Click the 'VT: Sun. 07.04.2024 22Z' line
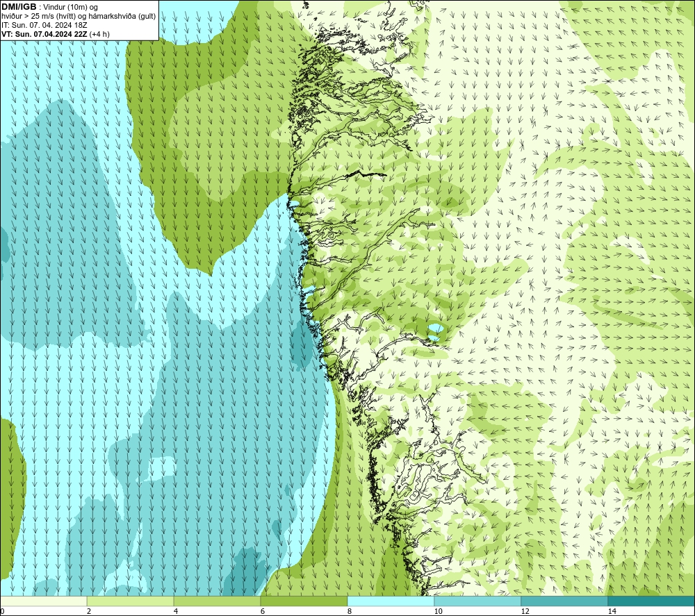Image resolution: width=695 pixels, height=616 pixels. click(x=44, y=33)
